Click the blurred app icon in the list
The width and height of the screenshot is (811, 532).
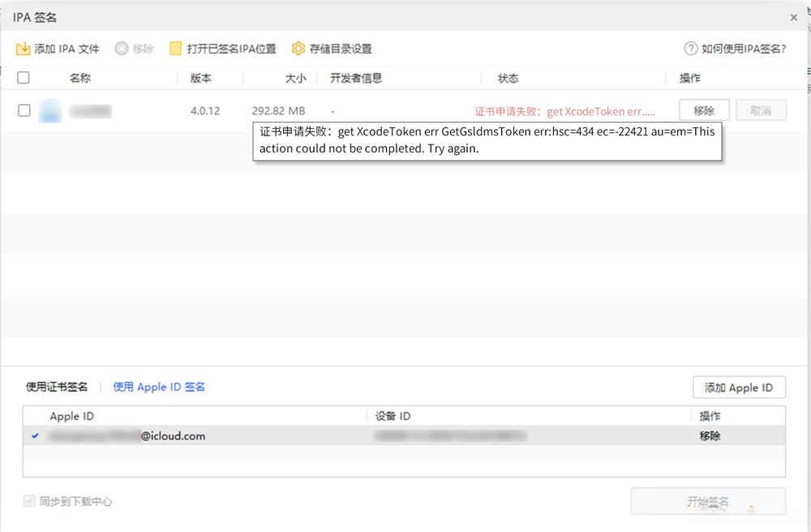click(x=50, y=111)
